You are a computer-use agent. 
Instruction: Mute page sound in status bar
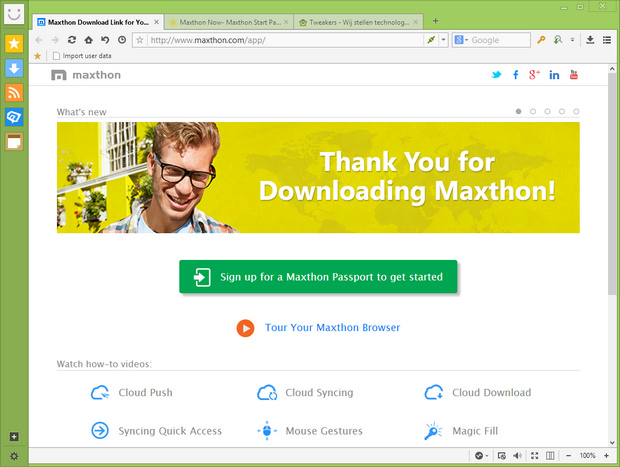517,456
